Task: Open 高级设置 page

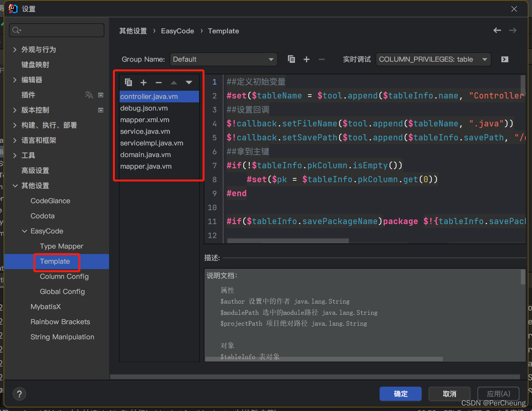Action: [35, 171]
